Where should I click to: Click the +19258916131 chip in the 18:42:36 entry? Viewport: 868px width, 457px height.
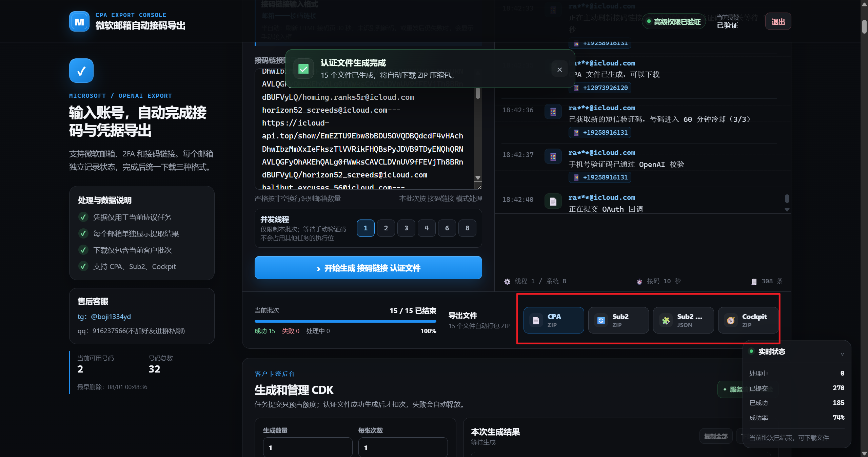click(x=600, y=133)
